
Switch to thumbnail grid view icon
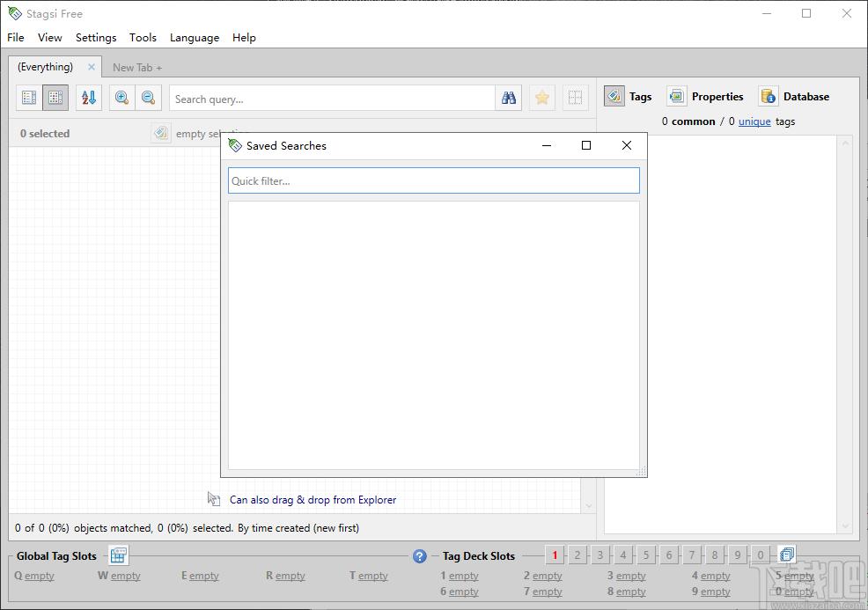tap(55, 98)
